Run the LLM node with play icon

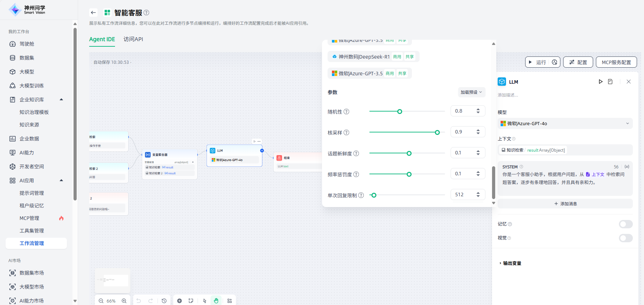click(600, 82)
